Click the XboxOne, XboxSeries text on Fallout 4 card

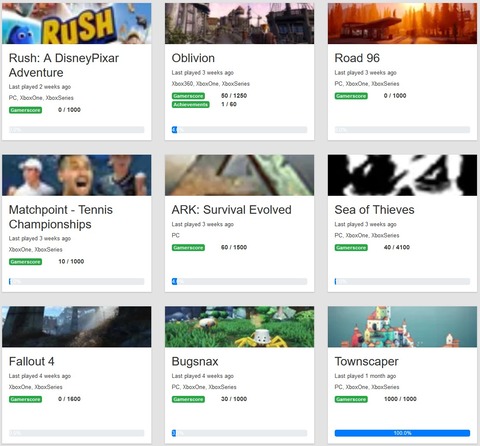(x=36, y=387)
